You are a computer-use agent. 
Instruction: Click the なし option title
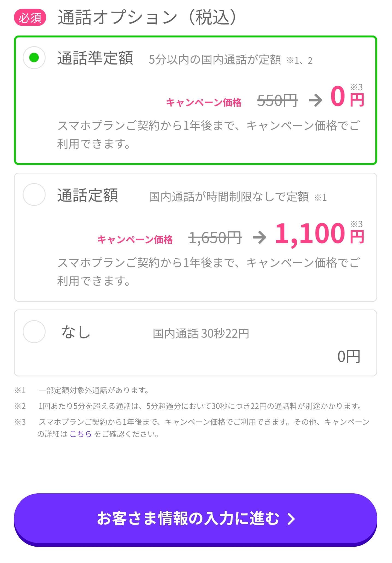point(76,332)
